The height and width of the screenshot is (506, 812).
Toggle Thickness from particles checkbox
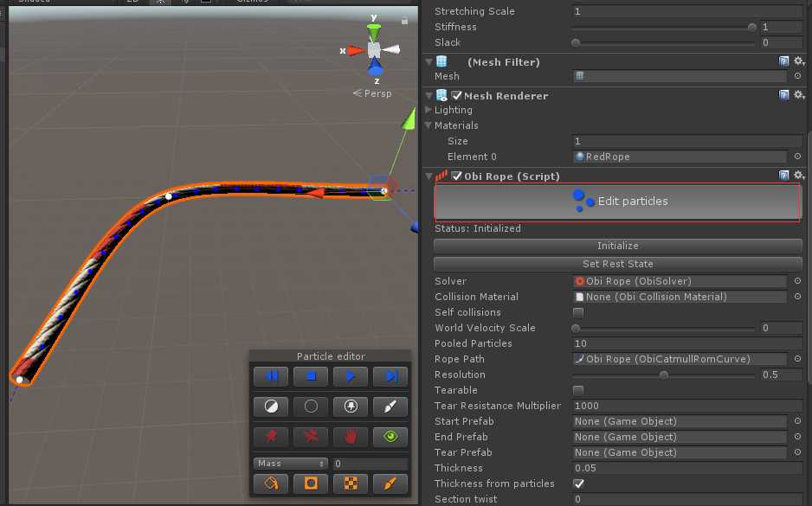(x=578, y=484)
